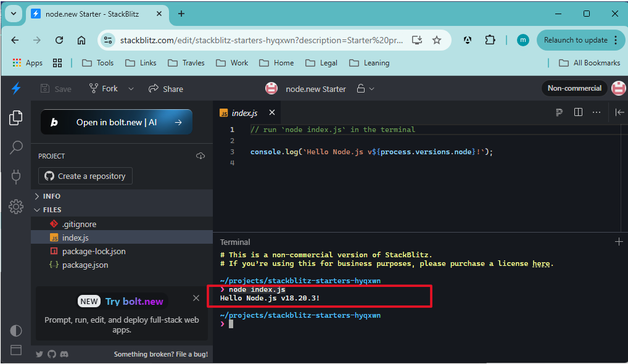Open the Files explorer in sidebar
The image size is (628, 364).
[x=16, y=117]
